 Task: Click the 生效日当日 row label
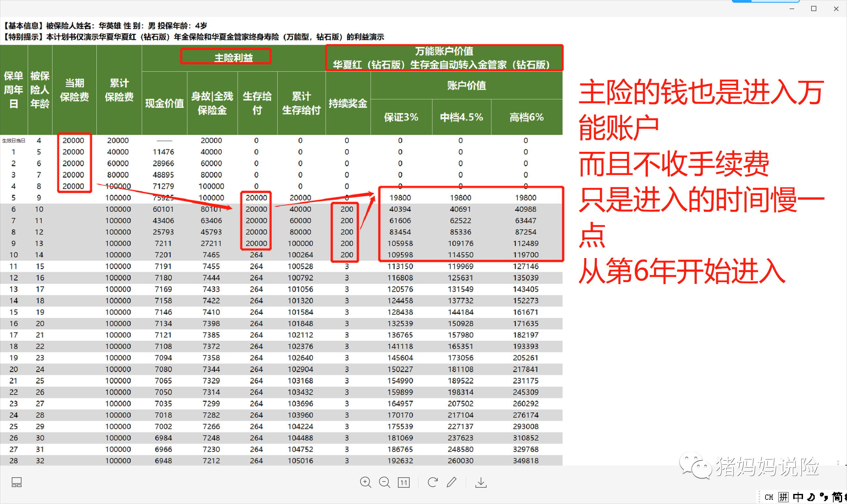pyautogui.click(x=14, y=141)
